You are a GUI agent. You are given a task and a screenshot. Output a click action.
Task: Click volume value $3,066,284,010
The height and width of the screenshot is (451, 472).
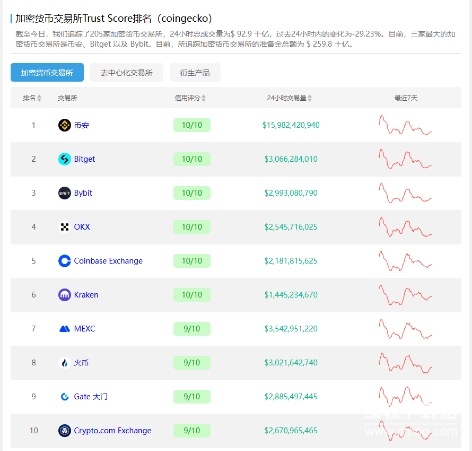coord(291,159)
